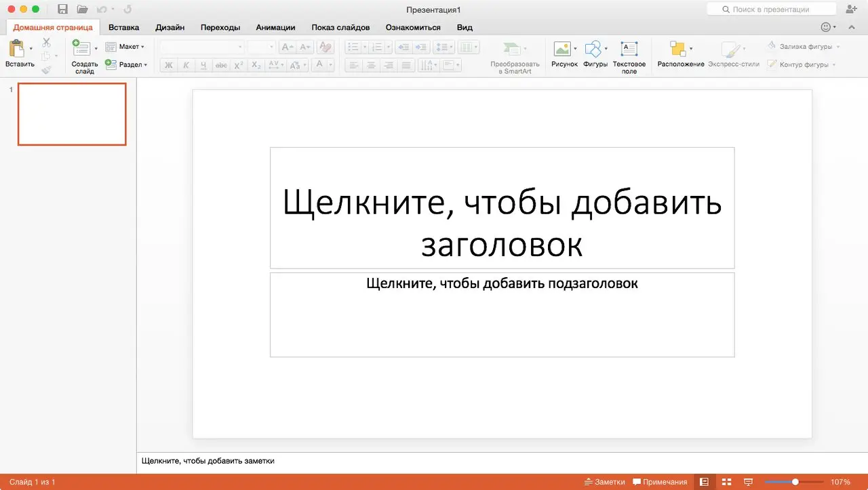Click the increase indent icon
This screenshot has width=868, height=490.
[x=421, y=47]
